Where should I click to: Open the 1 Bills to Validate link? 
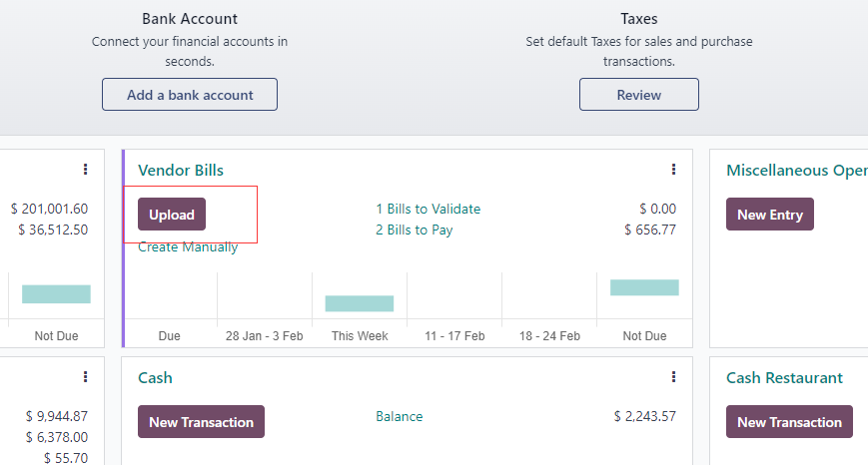pos(428,209)
